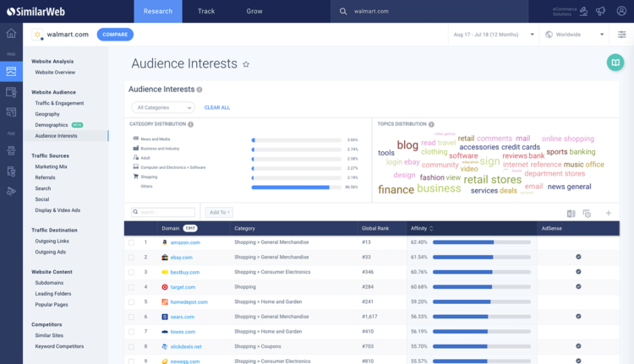
Task: Click the walmart.com favicon
Action: (x=37, y=35)
